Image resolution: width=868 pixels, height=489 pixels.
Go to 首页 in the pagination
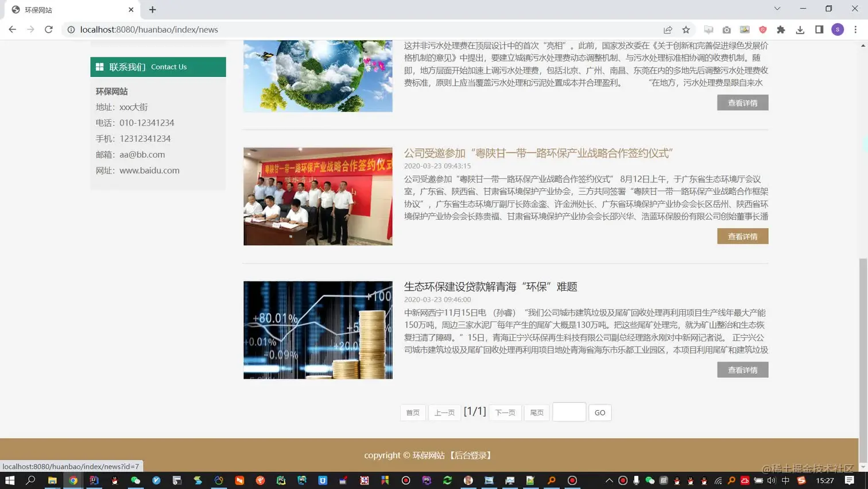pos(413,413)
